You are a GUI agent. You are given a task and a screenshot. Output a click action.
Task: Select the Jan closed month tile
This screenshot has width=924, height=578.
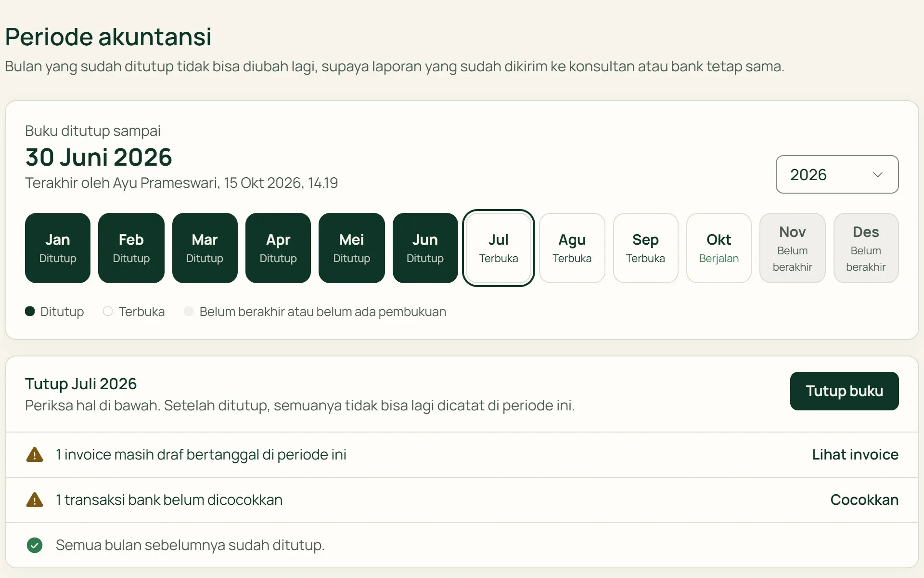[58, 248]
